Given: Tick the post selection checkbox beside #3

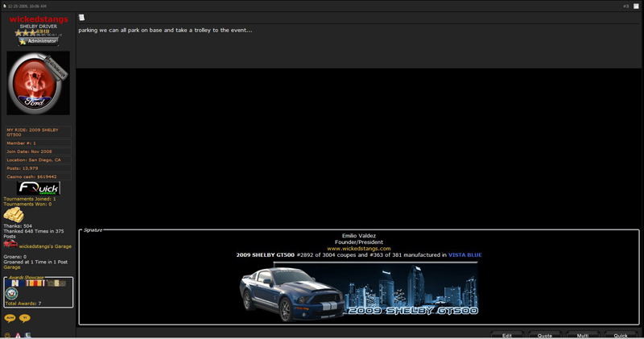Looking at the screenshot, I should (x=636, y=6).
